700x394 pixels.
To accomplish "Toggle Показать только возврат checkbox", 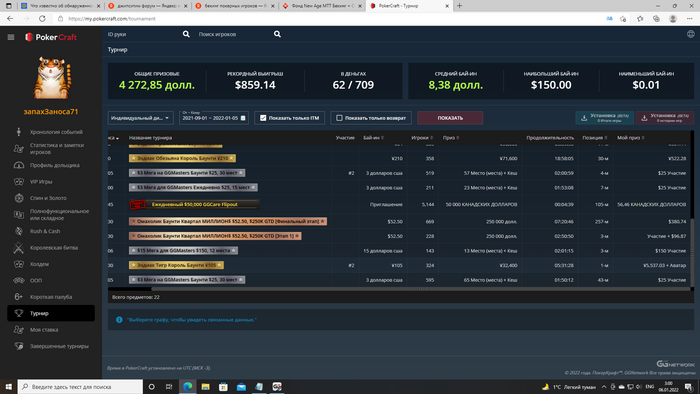I will click(x=339, y=118).
